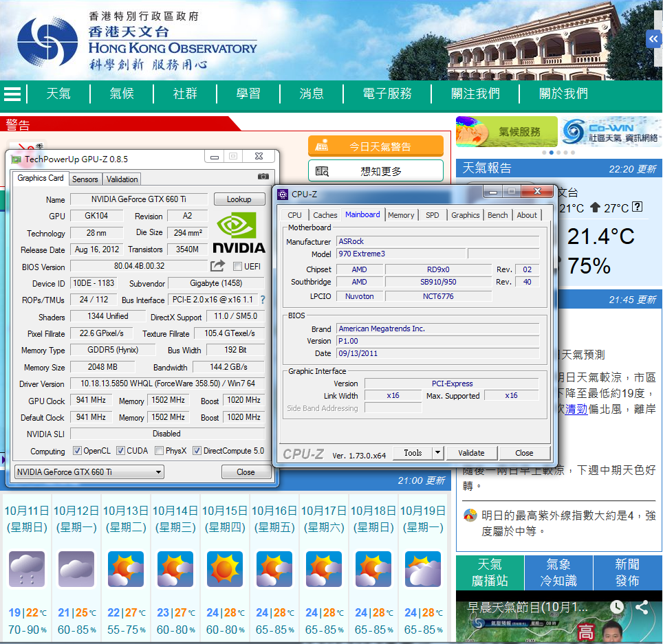Click the share icon on the weather video
This screenshot has width=663, height=644.
(642, 608)
